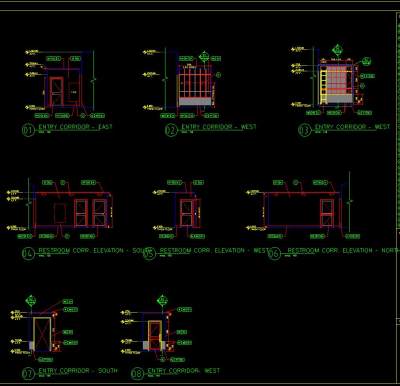Select the 03 view number bubble
The image size is (400, 386).
click(304, 130)
